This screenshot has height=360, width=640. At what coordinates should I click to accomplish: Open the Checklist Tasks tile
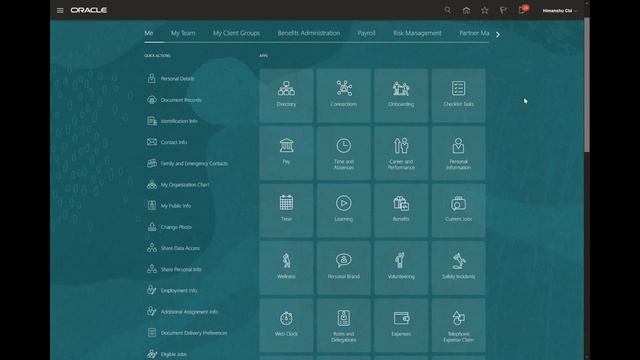[458, 96]
